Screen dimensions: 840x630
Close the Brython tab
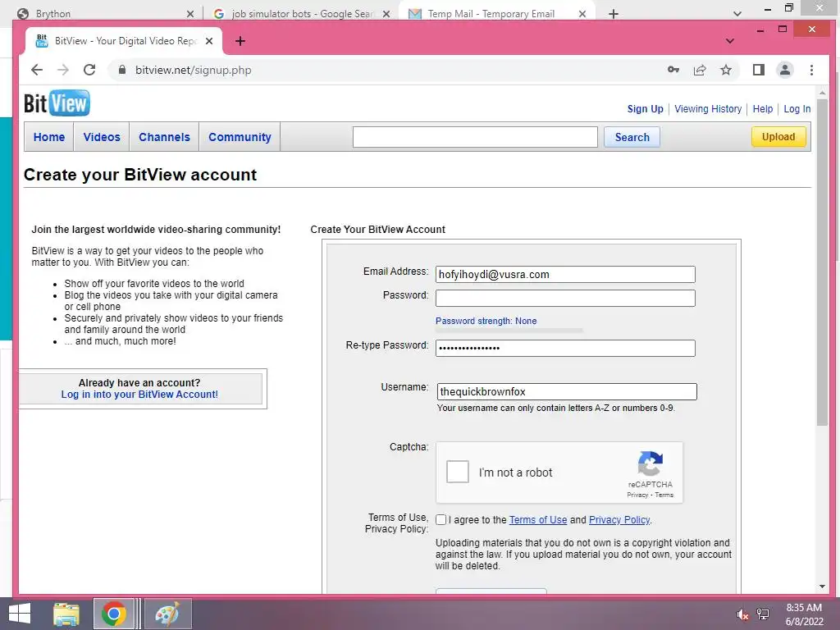190,14
